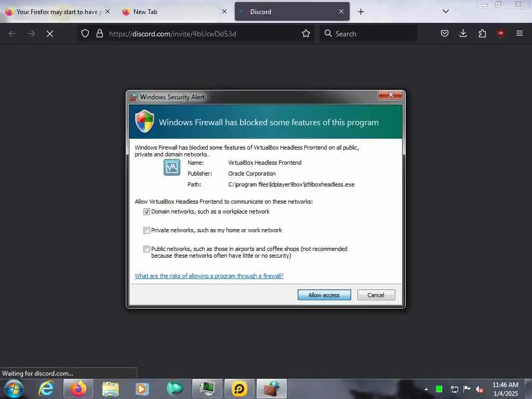The width and height of the screenshot is (532, 399).
Task: Enable the Private networks checkbox
Action: pyautogui.click(x=147, y=230)
